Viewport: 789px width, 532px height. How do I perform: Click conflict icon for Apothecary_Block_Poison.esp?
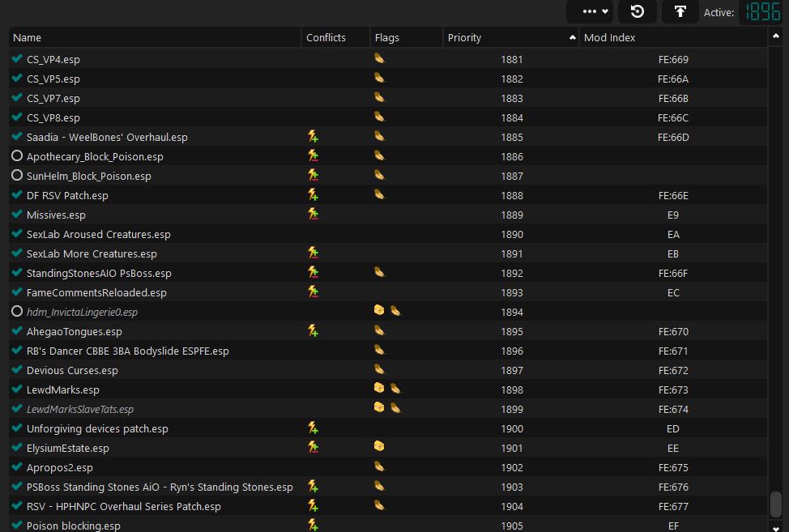313,156
